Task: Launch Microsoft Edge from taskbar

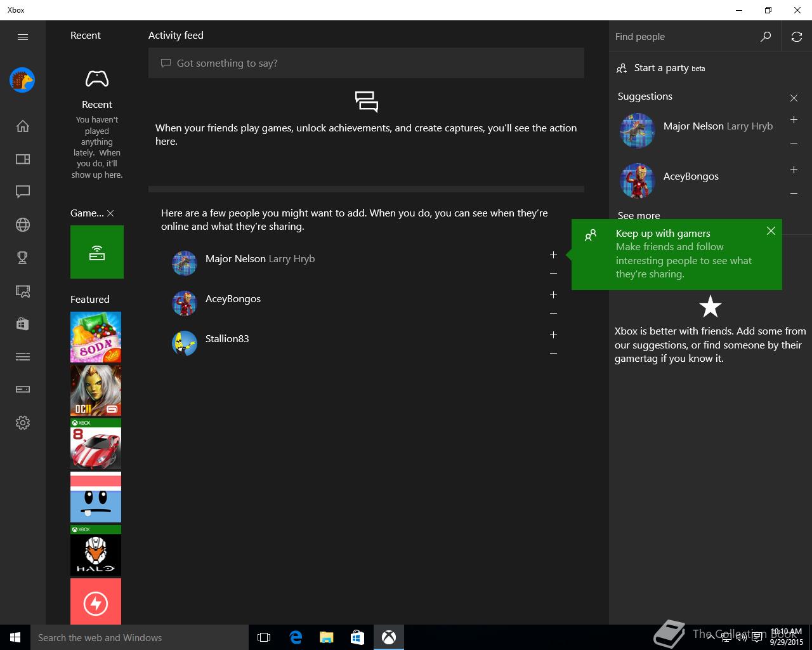Action: point(296,637)
